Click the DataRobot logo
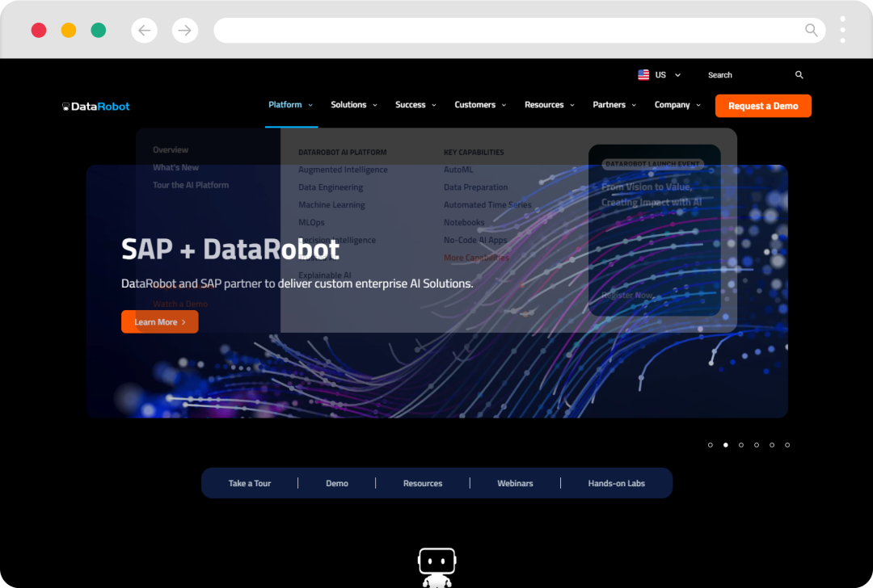The width and height of the screenshot is (873, 588). pyautogui.click(x=95, y=107)
